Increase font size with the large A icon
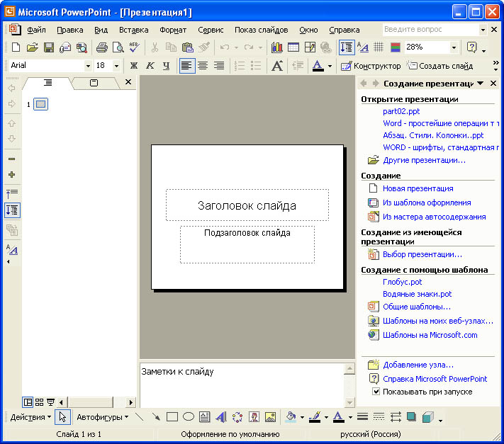 click(277, 66)
